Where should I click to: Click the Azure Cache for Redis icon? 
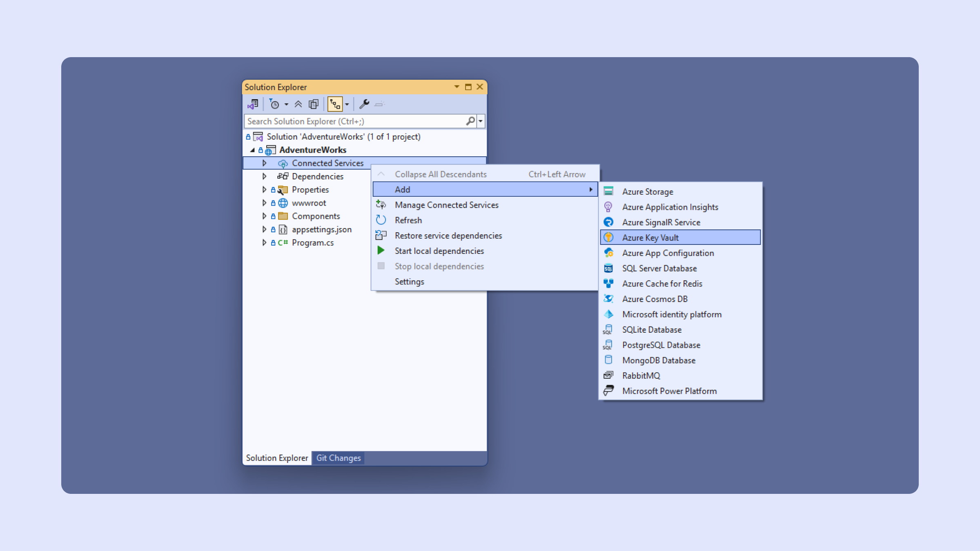click(608, 283)
